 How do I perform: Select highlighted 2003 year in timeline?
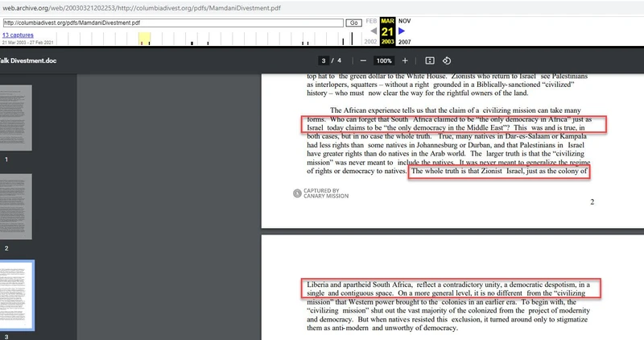coord(387,42)
